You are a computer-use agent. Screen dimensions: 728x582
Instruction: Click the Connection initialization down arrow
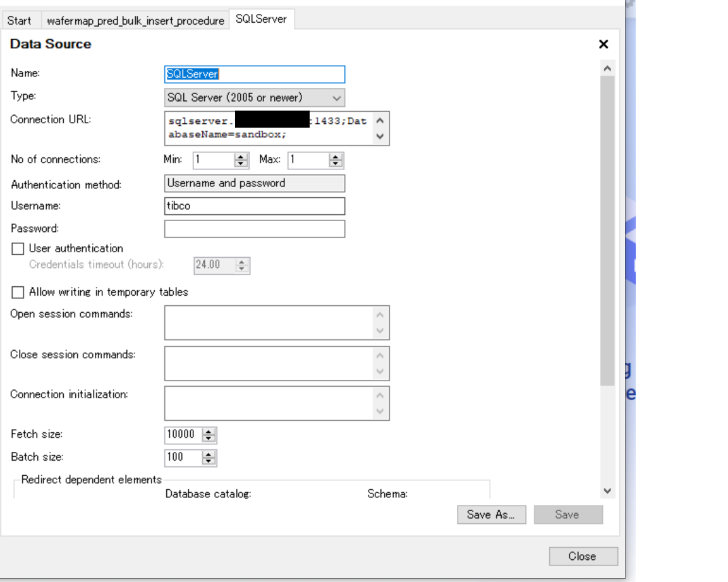[x=380, y=411]
